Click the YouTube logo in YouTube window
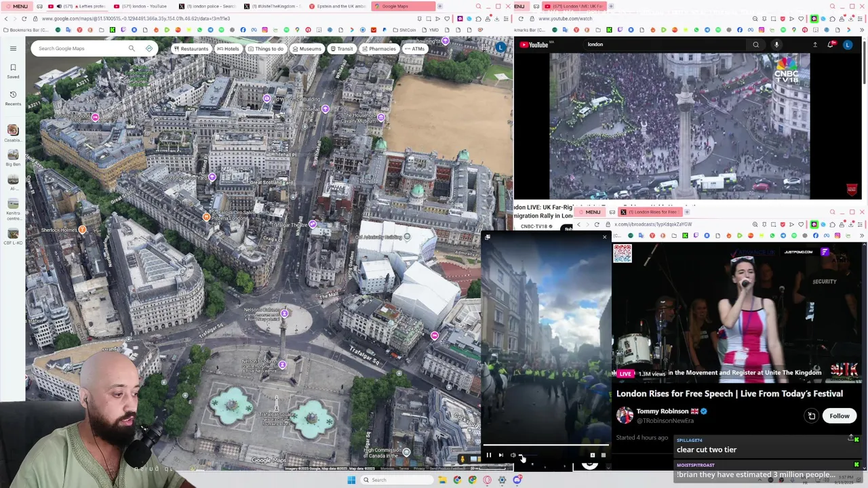 point(534,45)
